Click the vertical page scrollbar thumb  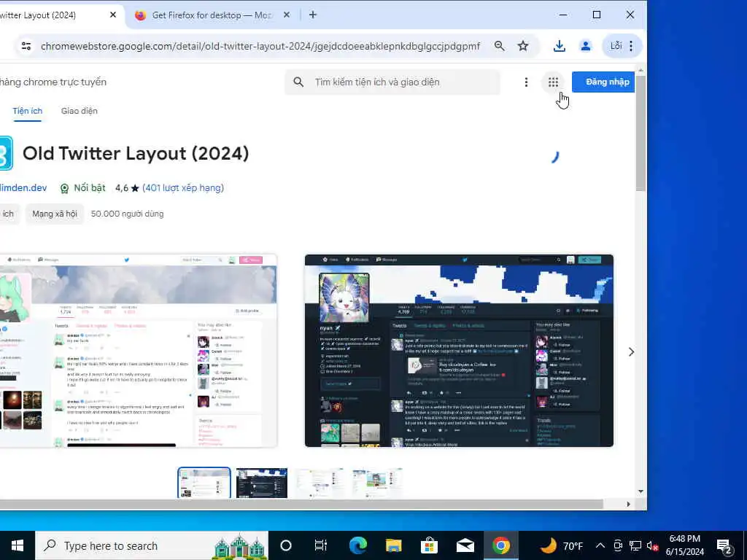point(640,133)
